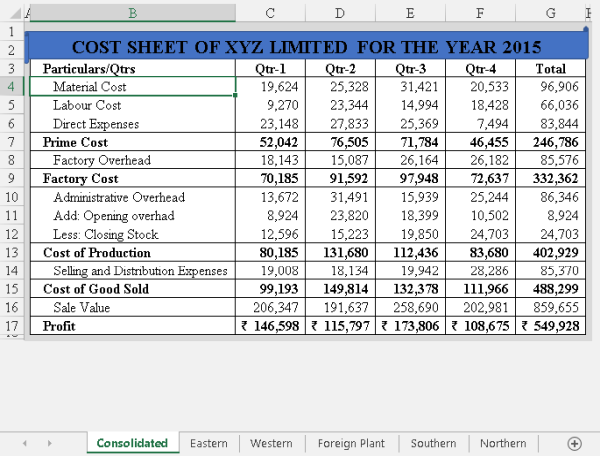Open the Northern sheet tab
600x456 pixels.
coord(502,443)
